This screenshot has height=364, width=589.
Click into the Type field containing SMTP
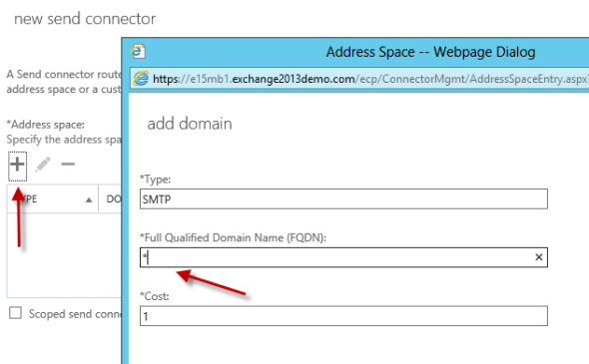343,198
